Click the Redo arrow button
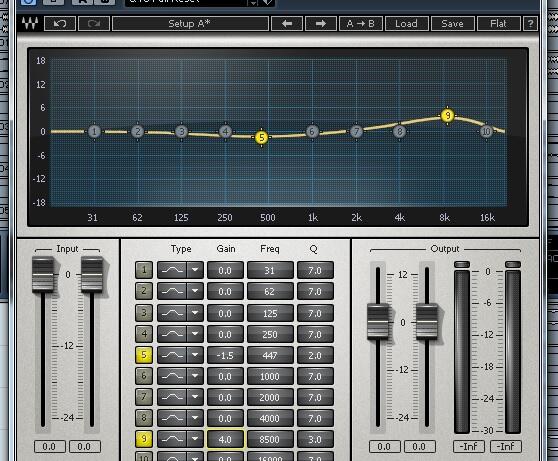The image size is (558, 461). (x=94, y=24)
